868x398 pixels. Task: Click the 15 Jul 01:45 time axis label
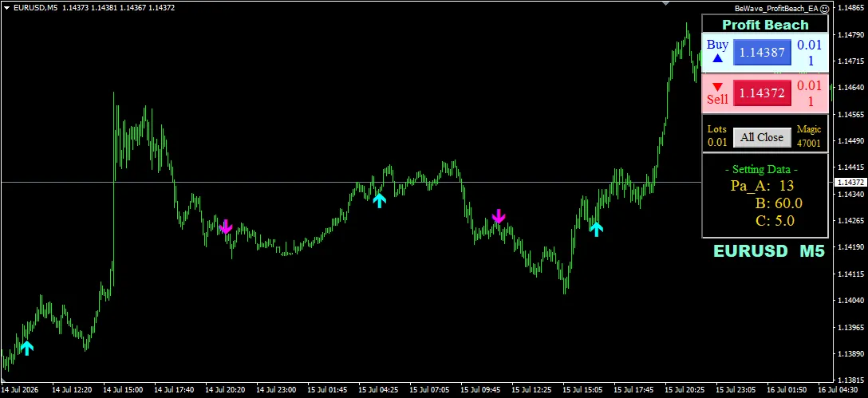click(327, 390)
